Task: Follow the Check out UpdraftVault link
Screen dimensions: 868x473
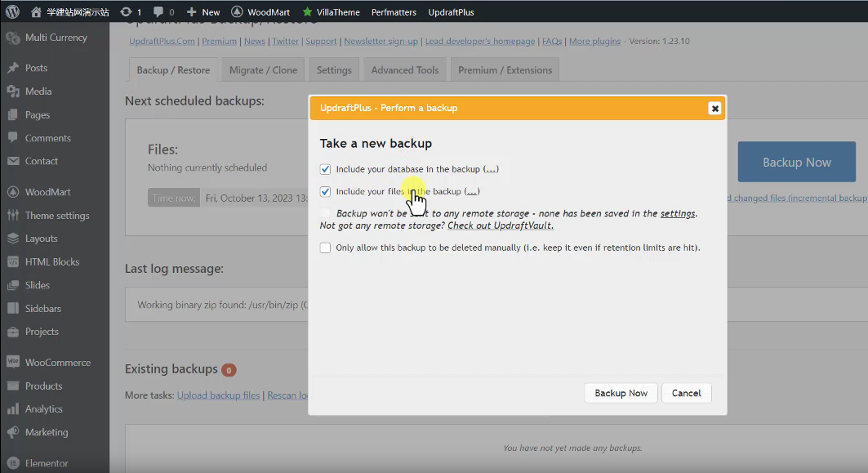Action: click(501, 225)
